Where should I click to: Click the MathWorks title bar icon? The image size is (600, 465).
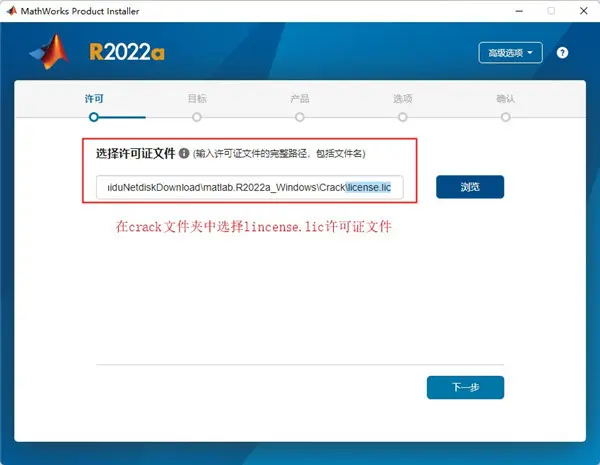11,11
